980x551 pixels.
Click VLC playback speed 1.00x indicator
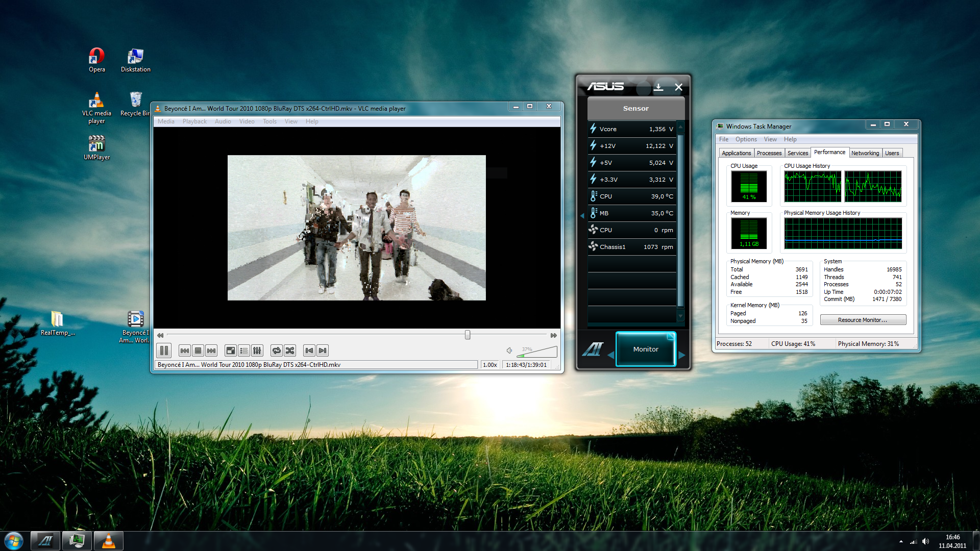(x=490, y=365)
